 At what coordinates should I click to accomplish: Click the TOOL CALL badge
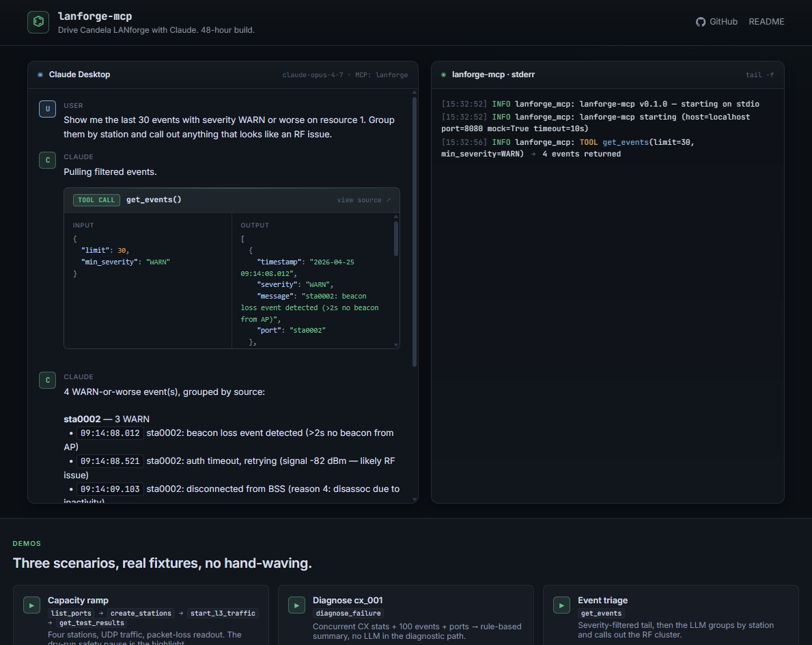click(96, 200)
